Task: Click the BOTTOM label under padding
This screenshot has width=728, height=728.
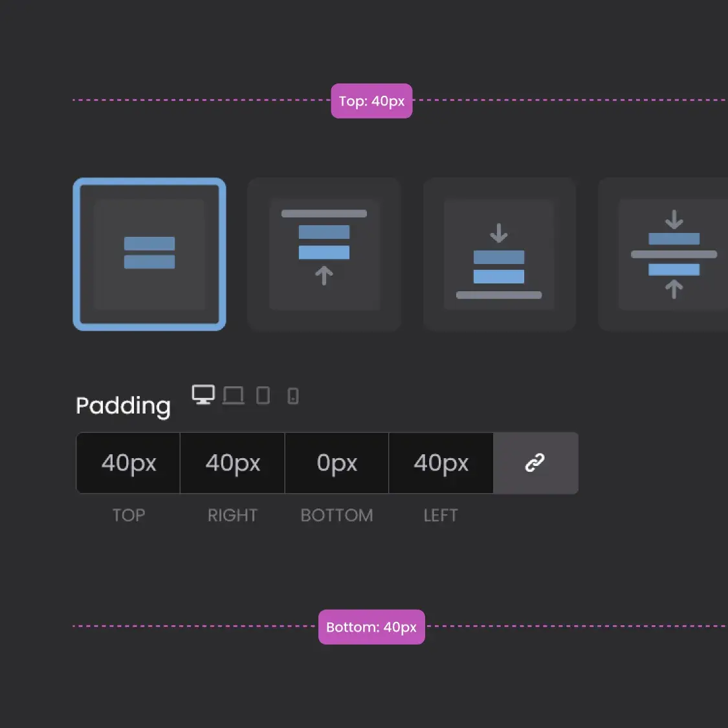Action: pyautogui.click(x=336, y=515)
